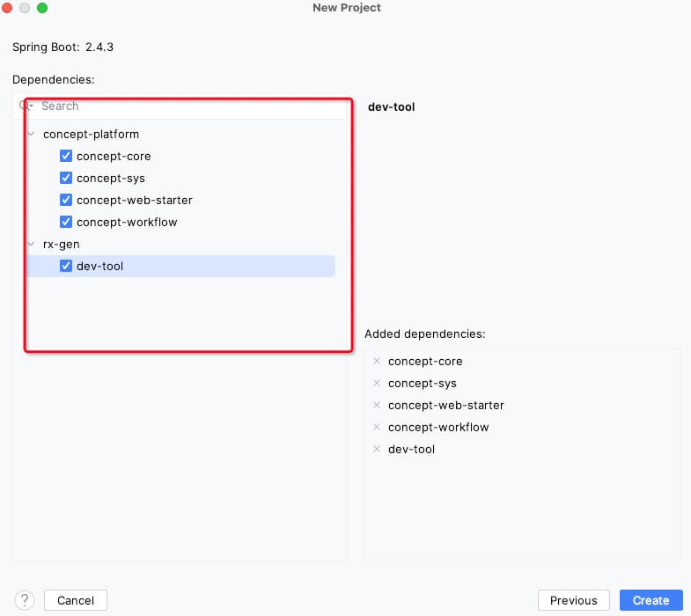Select the concept-sys dependency label
The height and width of the screenshot is (616, 691).
[x=111, y=178]
